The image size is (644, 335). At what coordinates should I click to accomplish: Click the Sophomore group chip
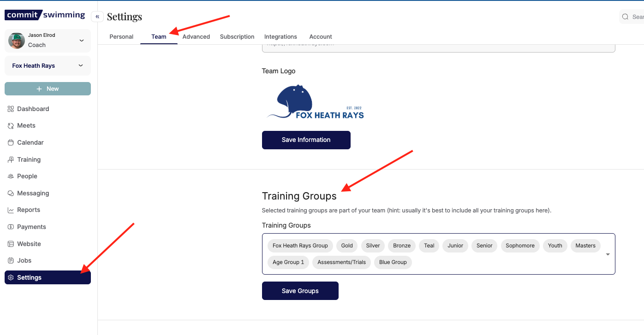click(520, 246)
